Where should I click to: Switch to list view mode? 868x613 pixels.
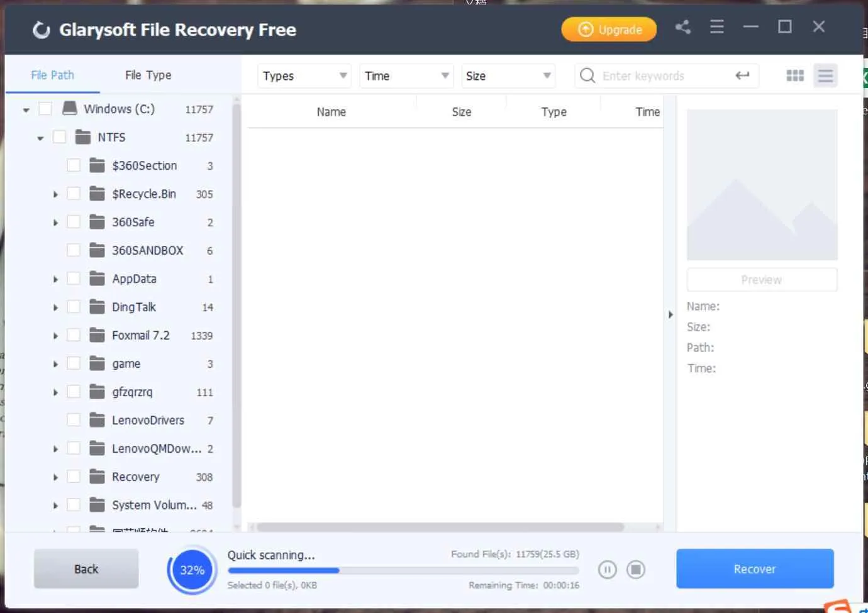pos(826,75)
